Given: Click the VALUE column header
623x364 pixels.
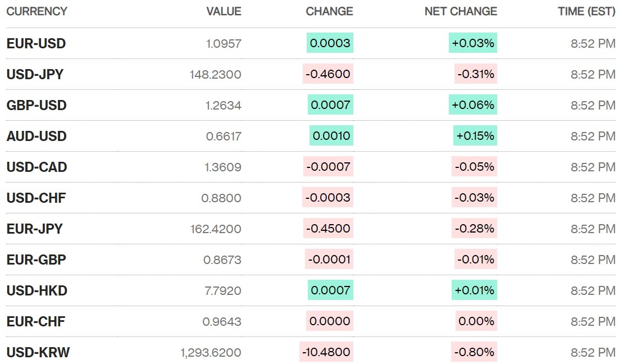Looking at the screenshot, I should pos(224,11).
